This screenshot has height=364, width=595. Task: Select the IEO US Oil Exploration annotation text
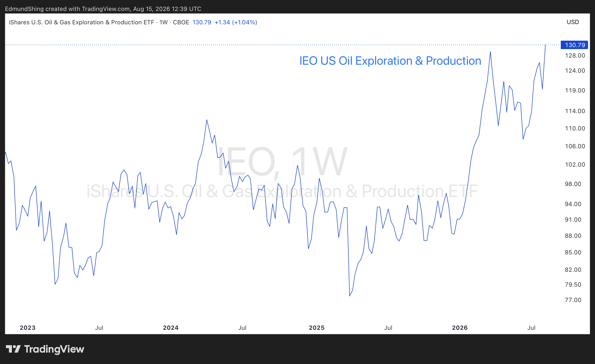click(390, 61)
